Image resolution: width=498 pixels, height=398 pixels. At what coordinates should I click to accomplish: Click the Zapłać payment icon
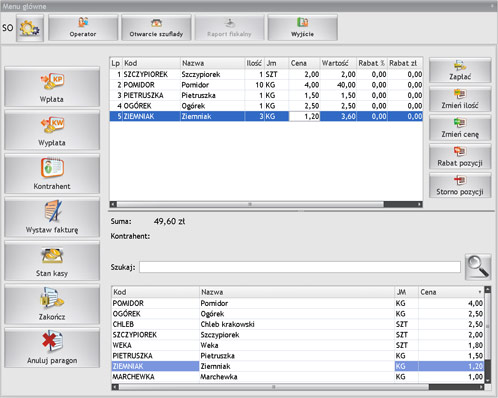pos(460,65)
